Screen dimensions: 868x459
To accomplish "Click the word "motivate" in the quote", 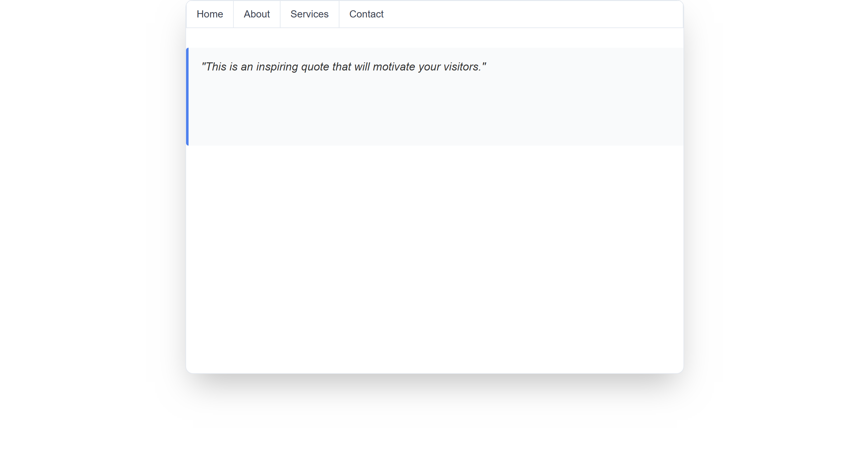I will pos(394,67).
